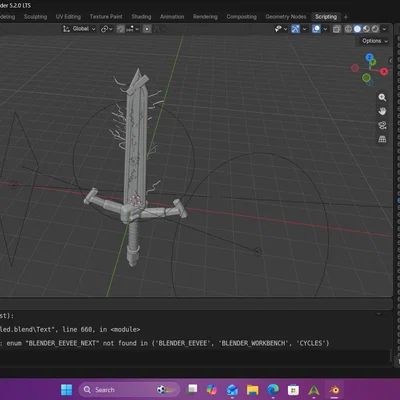Switch to the UV Editing workspace tab
Image resolution: width=400 pixels, height=400 pixels.
pos(68,17)
